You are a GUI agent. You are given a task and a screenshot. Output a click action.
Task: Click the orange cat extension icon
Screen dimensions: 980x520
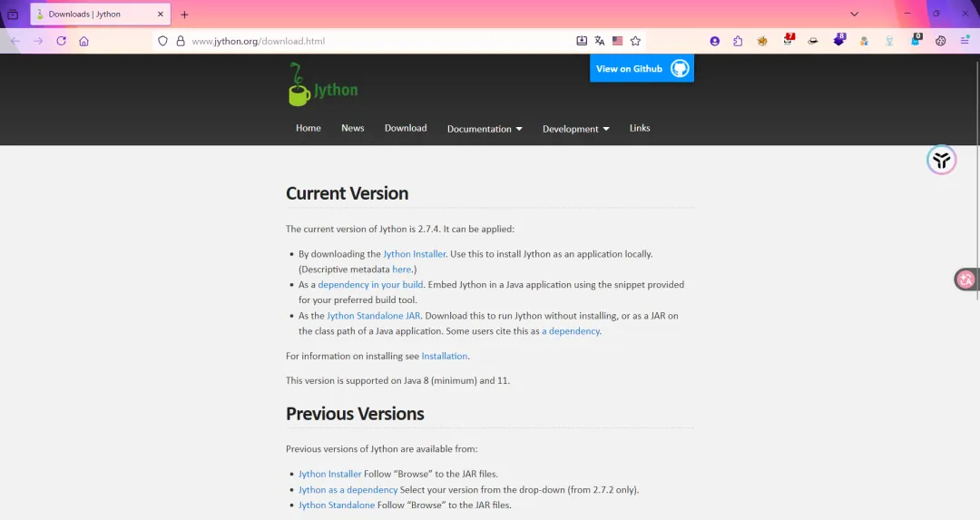click(x=762, y=41)
